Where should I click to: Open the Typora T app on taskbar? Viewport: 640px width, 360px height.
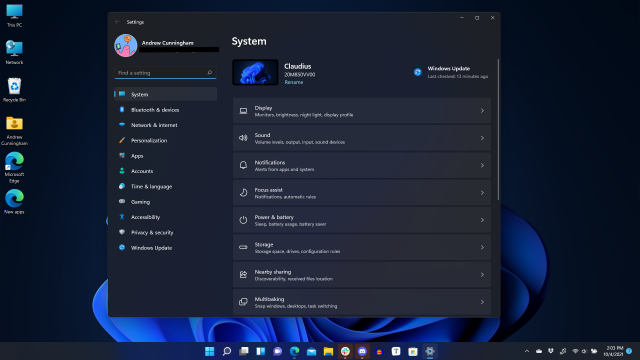pos(396,351)
